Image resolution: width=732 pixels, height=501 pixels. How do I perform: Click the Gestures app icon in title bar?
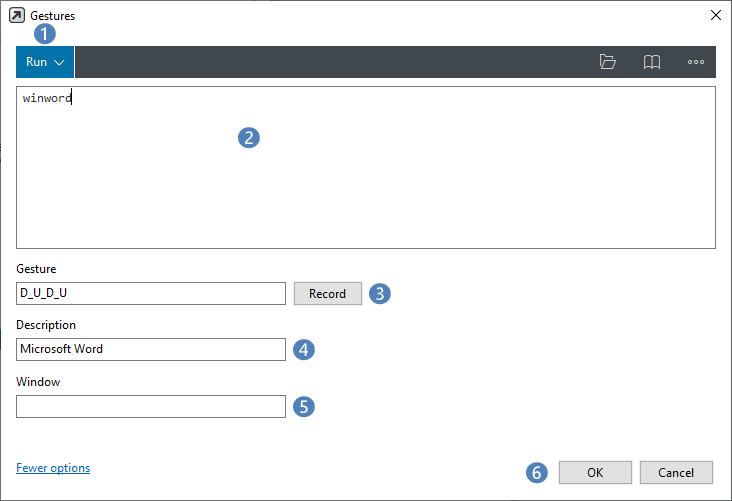tap(16, 16)
